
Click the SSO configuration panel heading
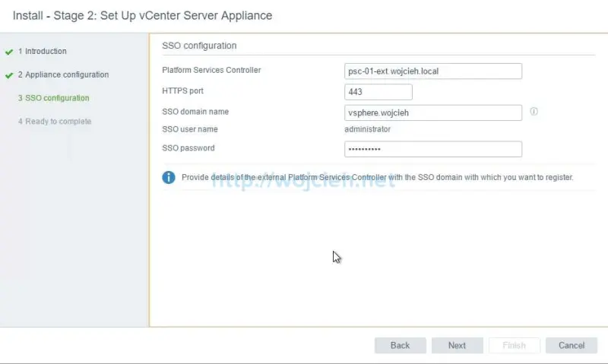(x=199, y=46)
